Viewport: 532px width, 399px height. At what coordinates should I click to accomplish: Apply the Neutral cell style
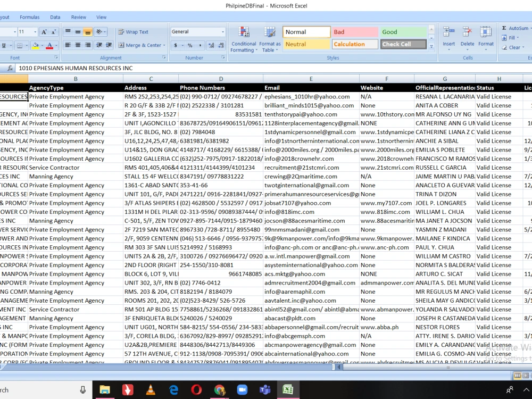(306, 44)
